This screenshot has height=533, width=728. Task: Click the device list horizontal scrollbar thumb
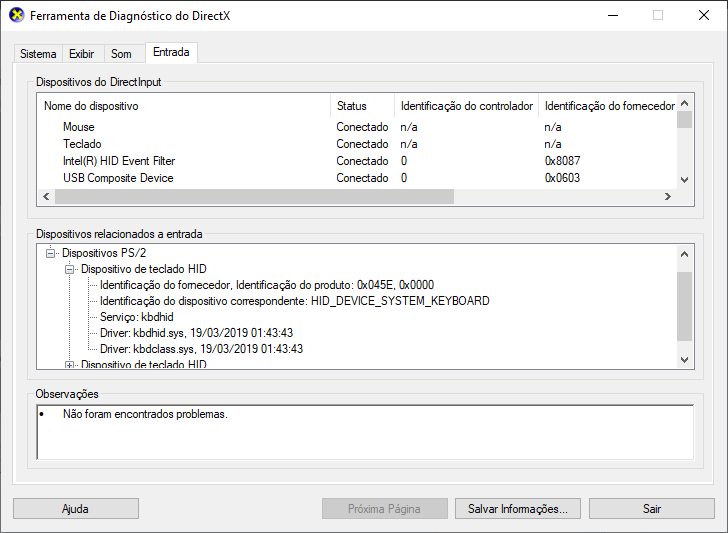254,196
